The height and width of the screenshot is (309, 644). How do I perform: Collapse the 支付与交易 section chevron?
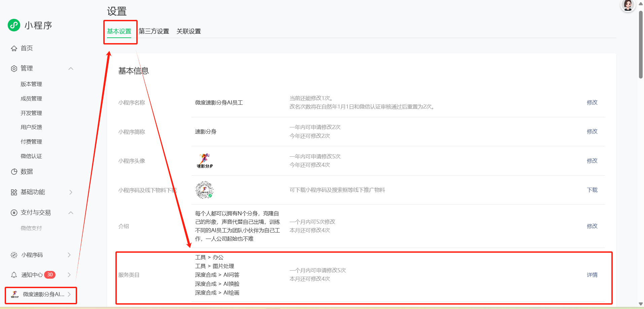(71, 213)
